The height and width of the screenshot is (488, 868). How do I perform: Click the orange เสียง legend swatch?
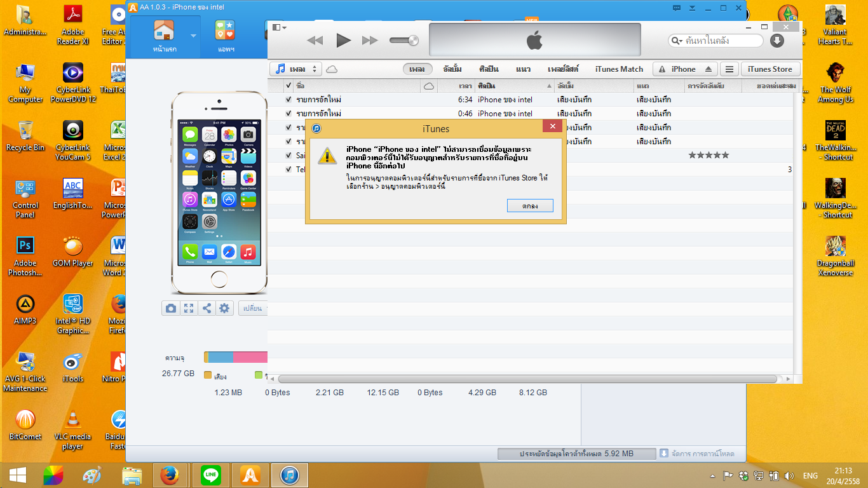(207, 376)
